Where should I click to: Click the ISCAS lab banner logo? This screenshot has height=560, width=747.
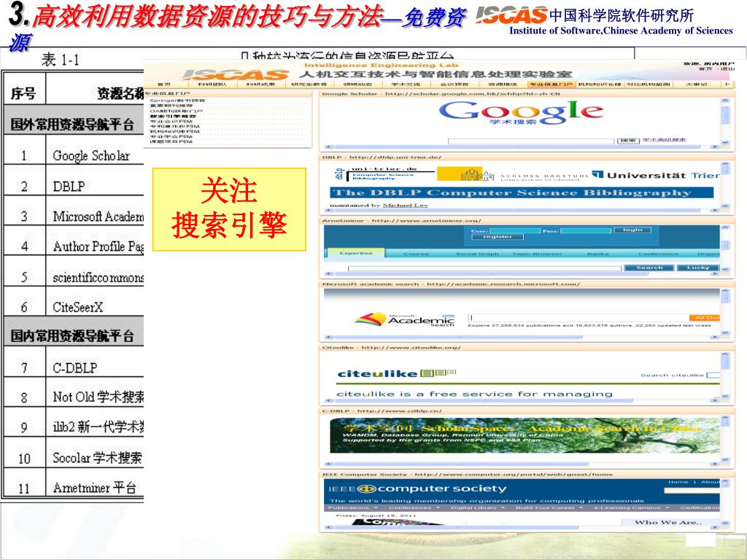tap(236, 75)
